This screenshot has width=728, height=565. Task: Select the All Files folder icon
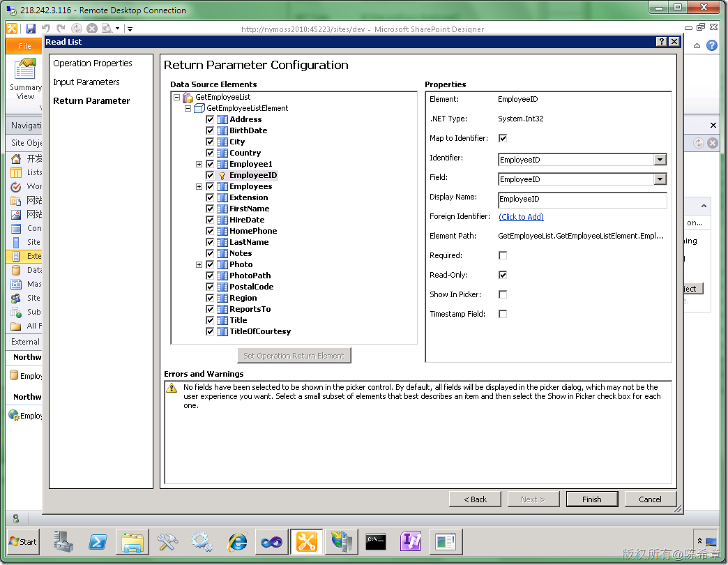[x=16, y=326]
